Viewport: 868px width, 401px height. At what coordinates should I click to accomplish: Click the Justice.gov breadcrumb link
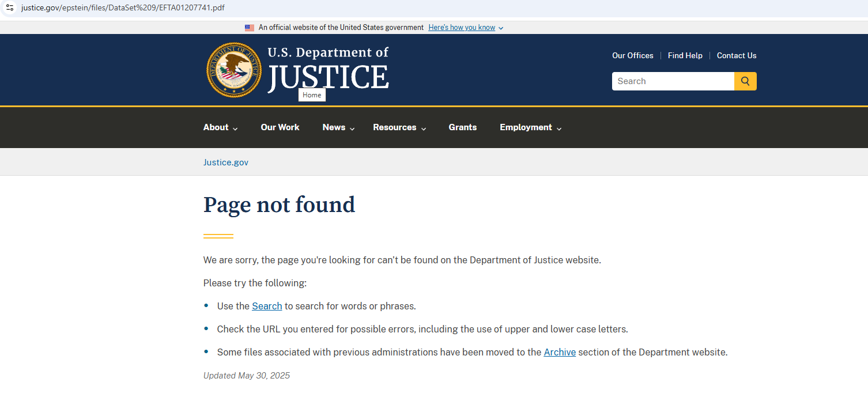point(226,162)
